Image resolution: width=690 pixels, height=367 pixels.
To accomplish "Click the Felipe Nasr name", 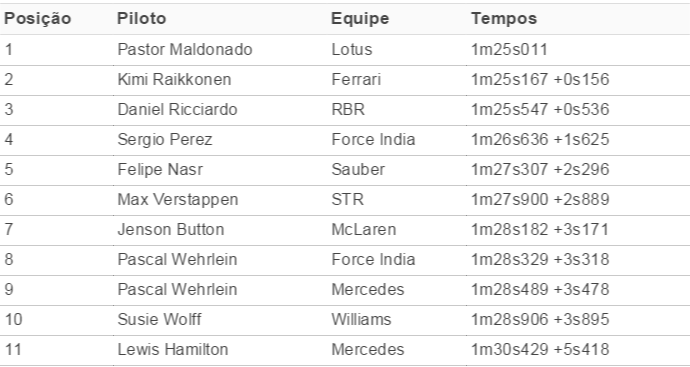I will pyautogui.click(x=160, y=169).
